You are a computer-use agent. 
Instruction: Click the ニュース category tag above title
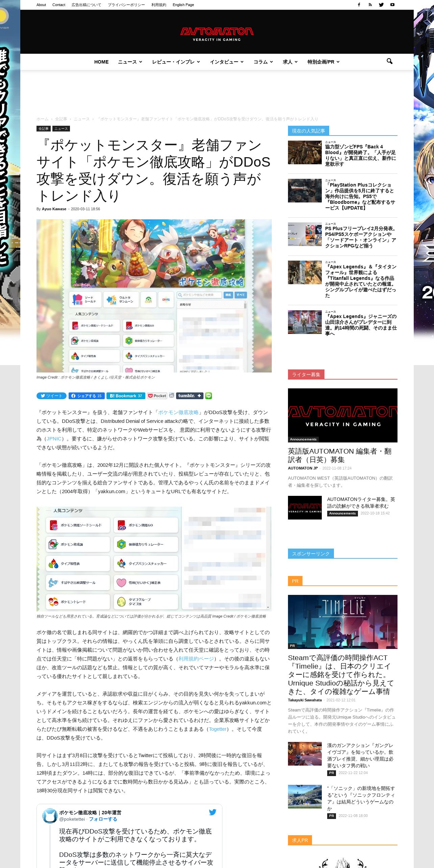61,129
